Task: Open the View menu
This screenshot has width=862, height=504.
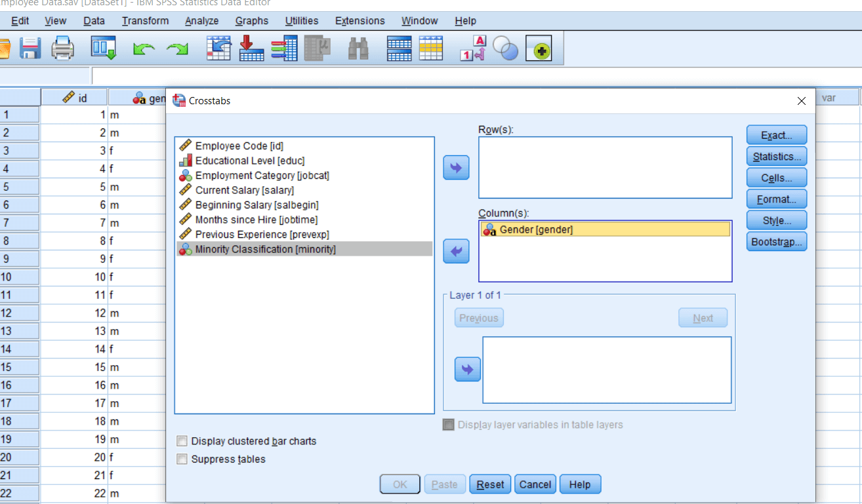Action: pyautogui.click(x=56, y=21)
